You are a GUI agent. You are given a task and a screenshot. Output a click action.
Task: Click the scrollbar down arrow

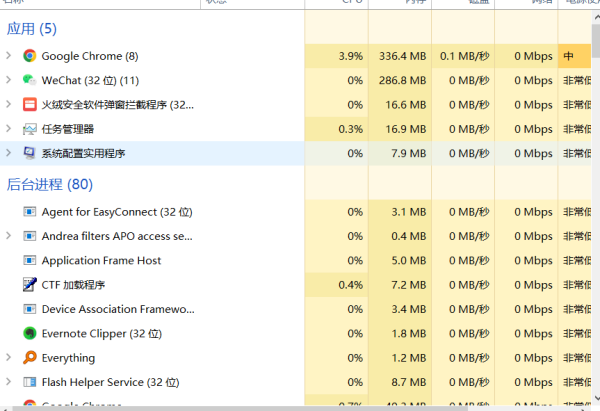click(596, 398)
